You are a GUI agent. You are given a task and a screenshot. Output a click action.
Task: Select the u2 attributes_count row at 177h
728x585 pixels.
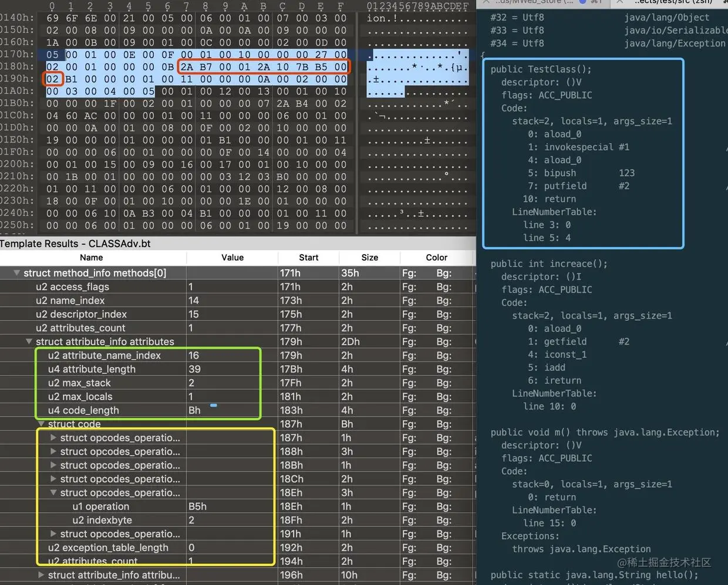237,328
